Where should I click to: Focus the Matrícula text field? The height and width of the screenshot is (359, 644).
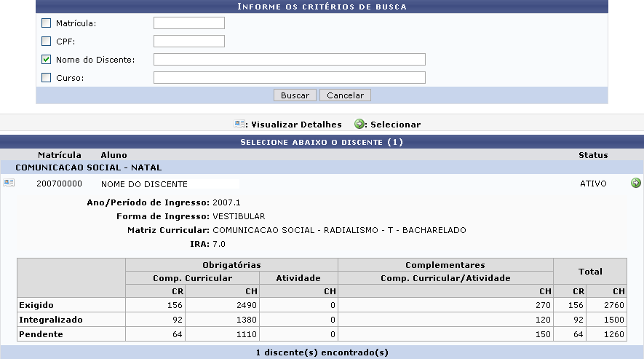click(x=189, y=23)
